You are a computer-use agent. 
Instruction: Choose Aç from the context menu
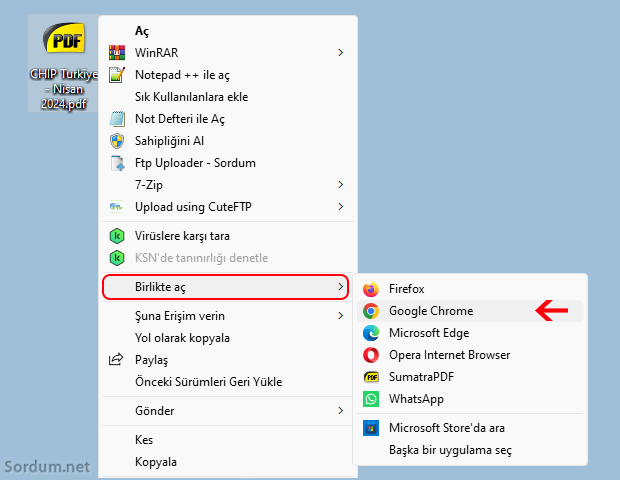click(x=227, y=31)
